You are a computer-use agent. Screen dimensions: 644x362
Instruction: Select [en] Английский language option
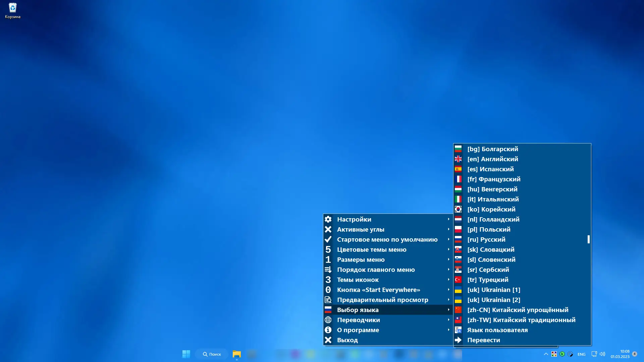click(x=492, y=159)
